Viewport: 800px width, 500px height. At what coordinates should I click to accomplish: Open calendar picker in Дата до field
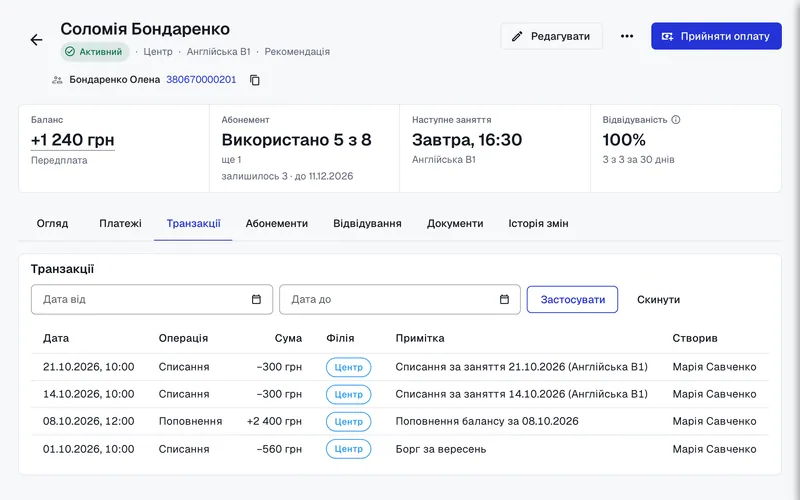tap(504, 299)
